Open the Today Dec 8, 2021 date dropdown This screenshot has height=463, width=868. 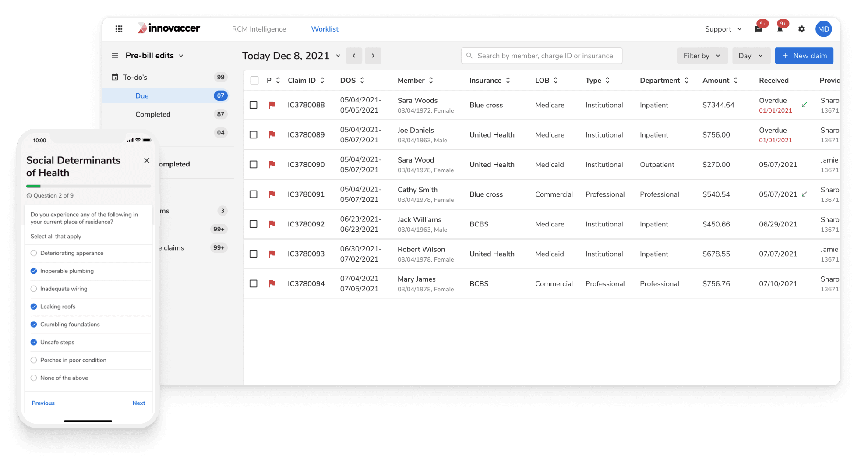coord(338,56)
